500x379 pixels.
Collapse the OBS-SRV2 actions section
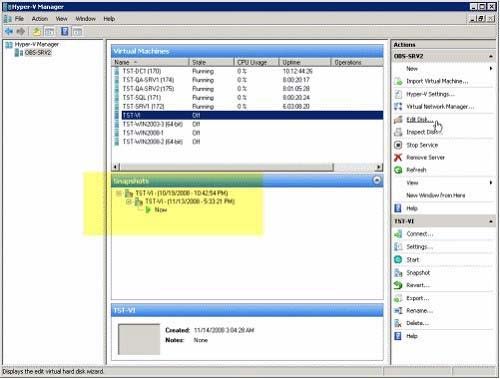(x=491, y=56)
